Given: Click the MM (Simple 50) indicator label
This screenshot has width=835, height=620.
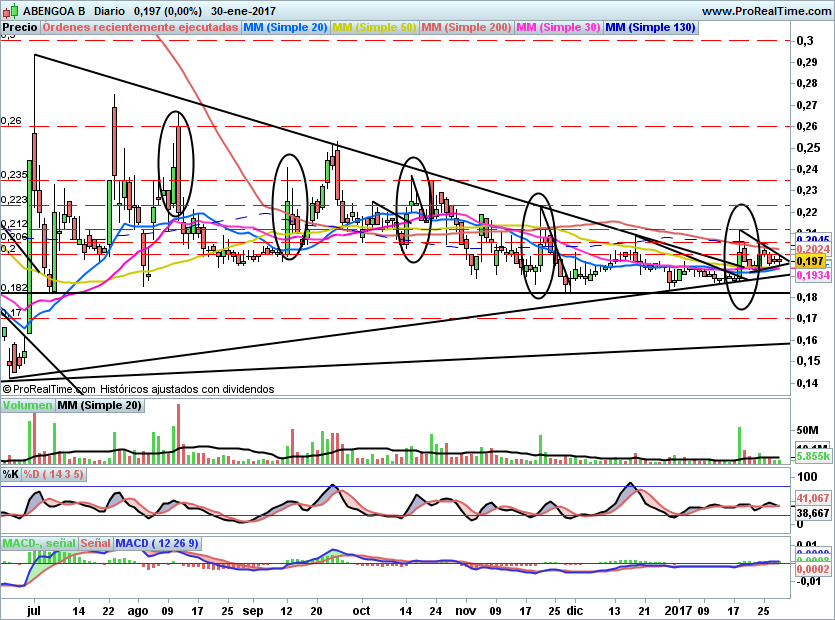Looking at the screenshot, I should [x=374, y=27].
